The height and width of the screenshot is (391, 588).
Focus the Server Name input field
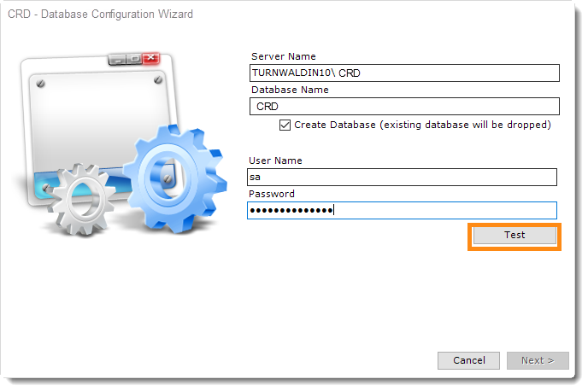(404, 73)
